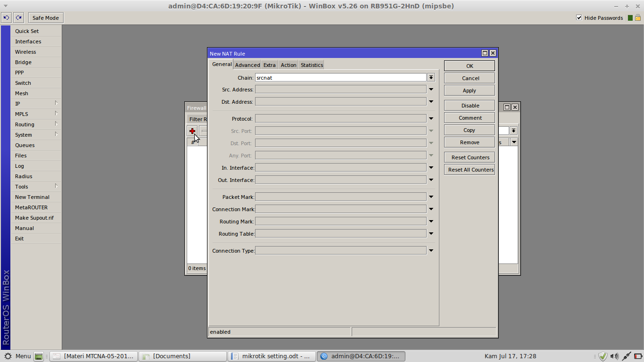Open the System submenu in sidebar
644x362 pixels.
pyautogui.click(x=36, y=135)
